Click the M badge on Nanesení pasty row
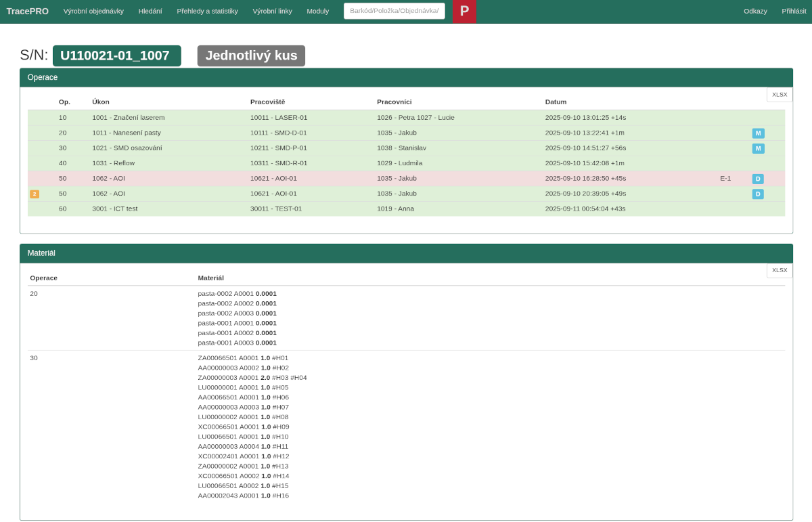Screen dimensions: 812x522 coord(758,133)
